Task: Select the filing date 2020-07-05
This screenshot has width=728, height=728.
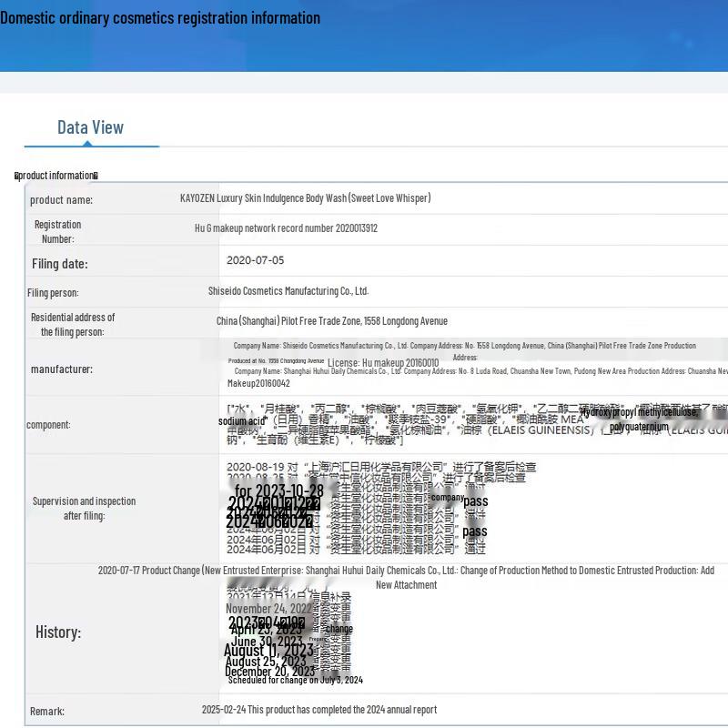Action: (x=255, y=260)
